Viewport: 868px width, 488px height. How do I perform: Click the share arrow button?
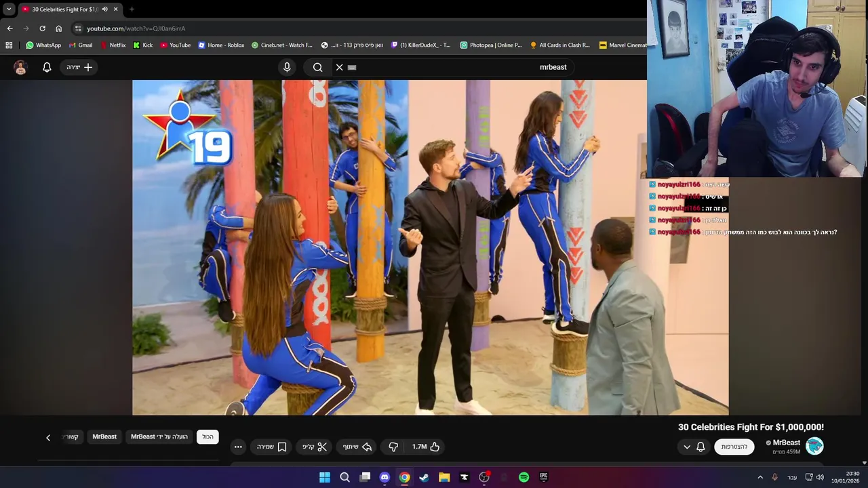tap(357, 447)
